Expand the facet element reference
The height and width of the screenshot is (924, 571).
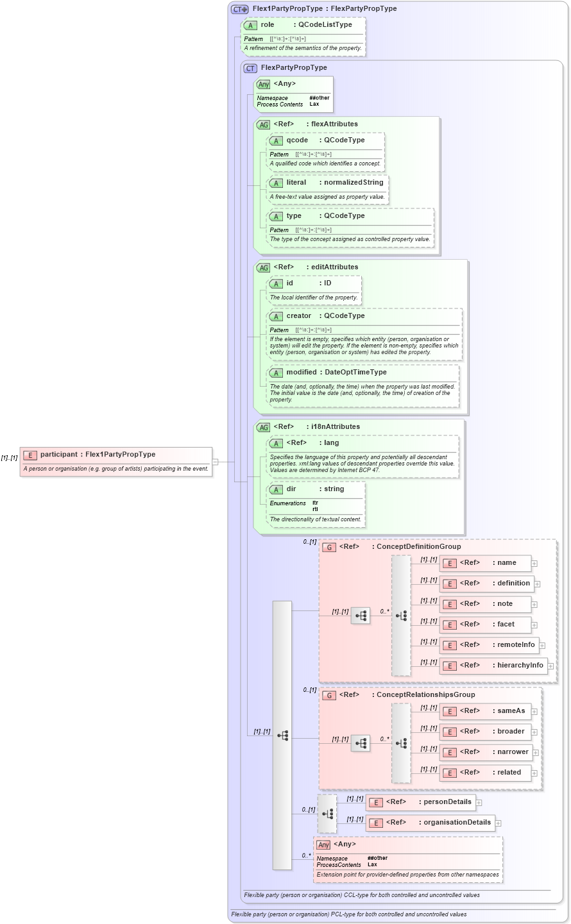(x=534, y=626)
